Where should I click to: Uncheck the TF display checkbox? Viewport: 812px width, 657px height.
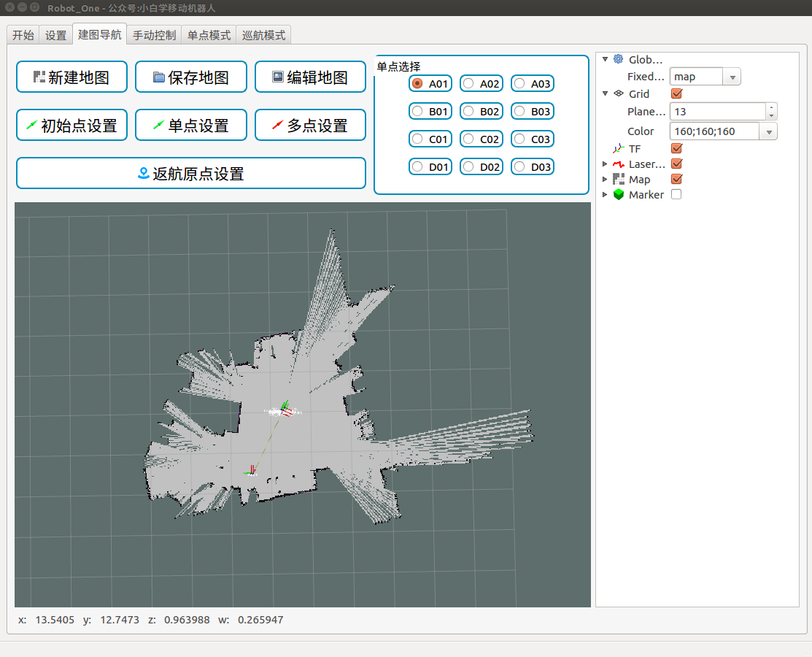click(x=676, y=148)
